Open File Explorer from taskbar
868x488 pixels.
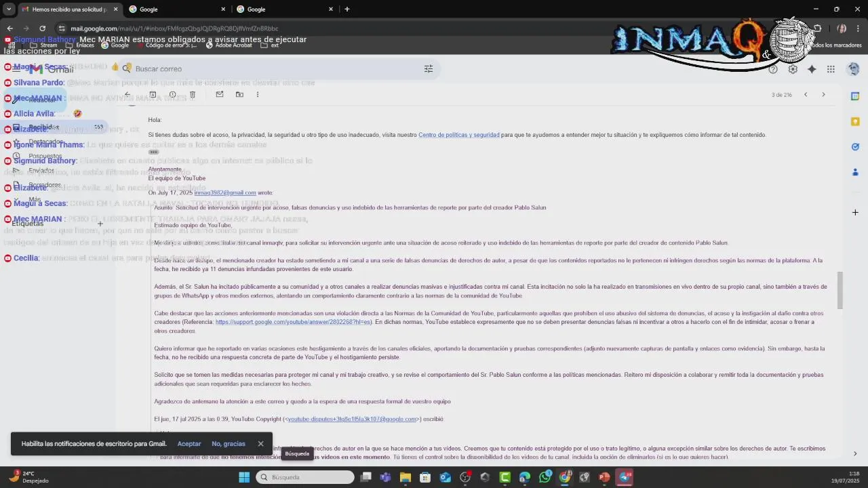click(406, 477)
